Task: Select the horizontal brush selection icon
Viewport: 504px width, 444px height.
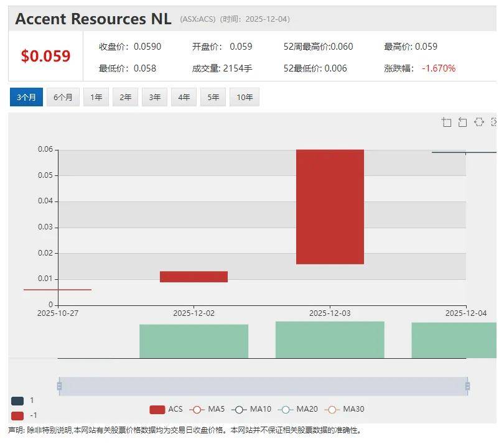Action: 478,122
